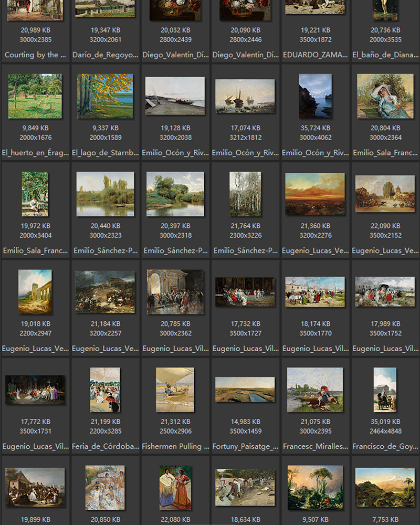Viewport: 420px width, 525px height.
Task: Open the Feria_de_Córdoba painting thumbnail
Action: click(x=105, y=390)
